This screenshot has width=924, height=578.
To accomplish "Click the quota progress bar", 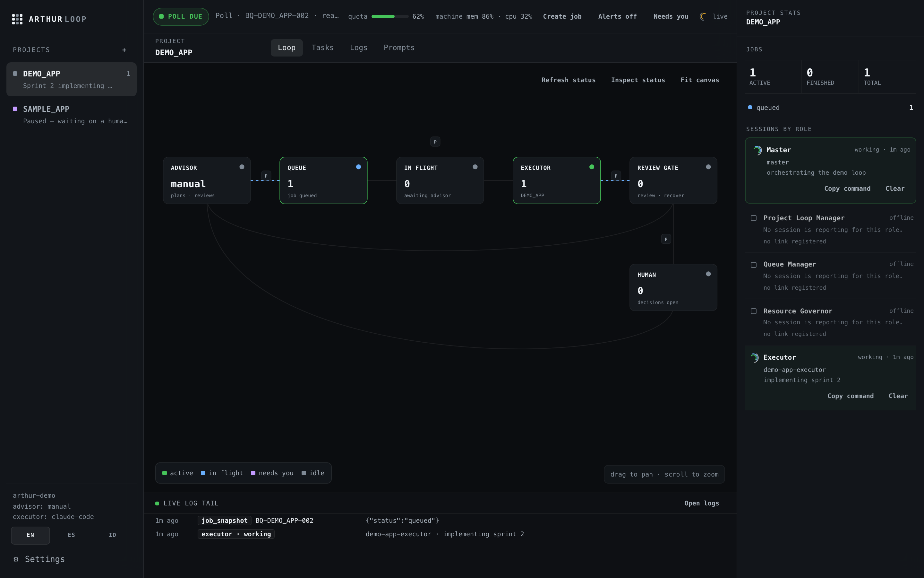I will pos(390,16).
